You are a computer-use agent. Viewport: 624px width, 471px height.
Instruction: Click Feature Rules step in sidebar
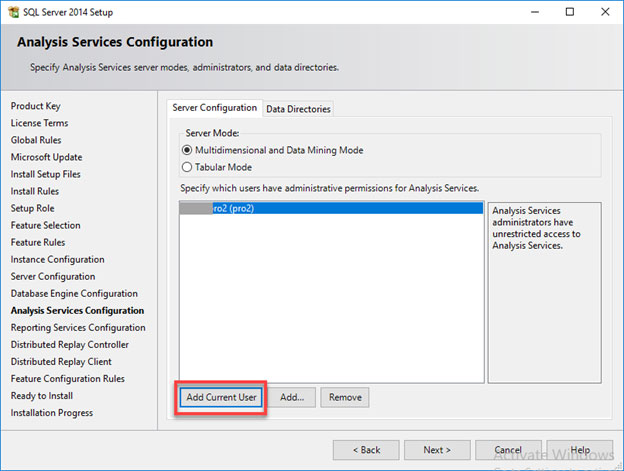(38, 242)
